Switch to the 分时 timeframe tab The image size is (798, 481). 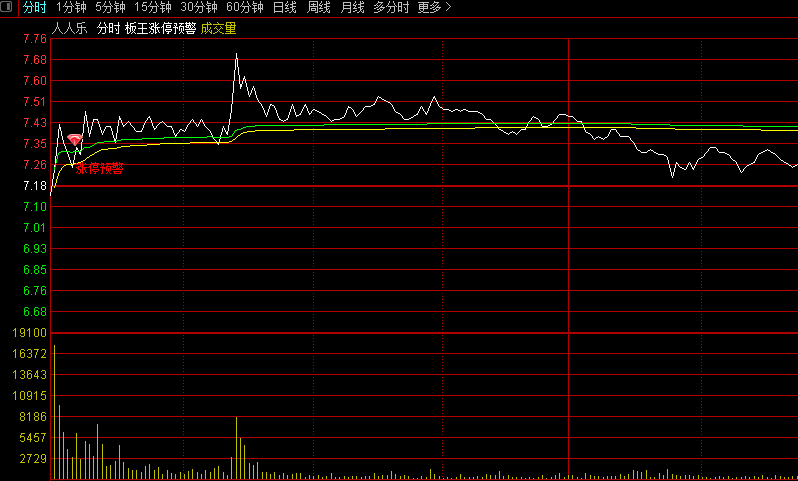pos(34,7)
